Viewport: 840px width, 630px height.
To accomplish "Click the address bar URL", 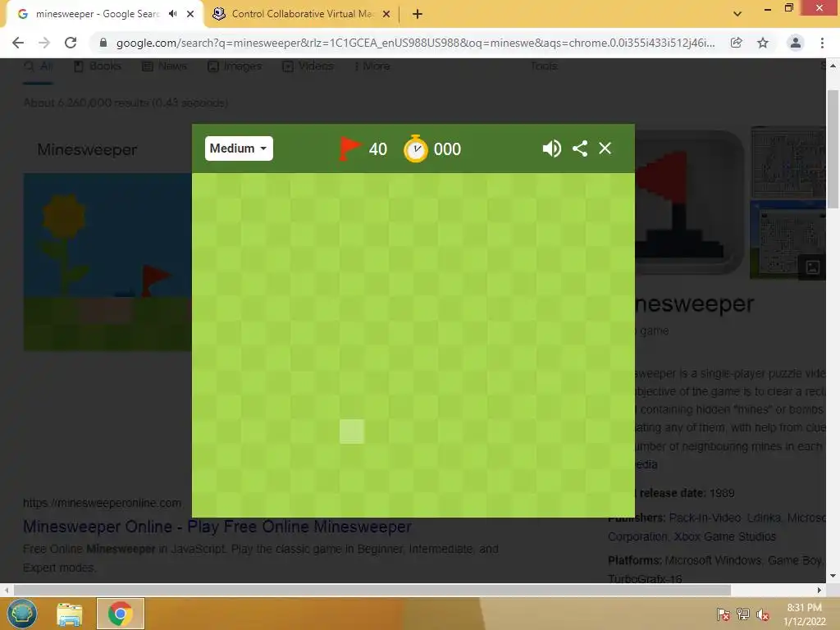I will point(415,43).
